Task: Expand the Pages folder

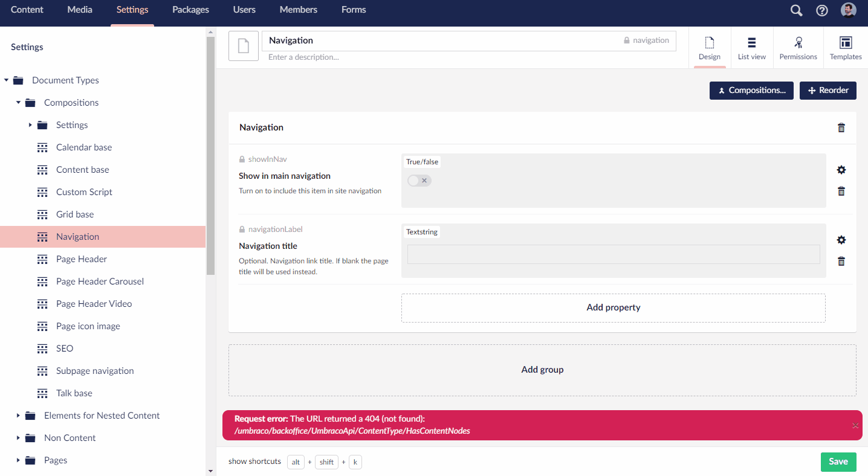Action: tap(18, 460)
